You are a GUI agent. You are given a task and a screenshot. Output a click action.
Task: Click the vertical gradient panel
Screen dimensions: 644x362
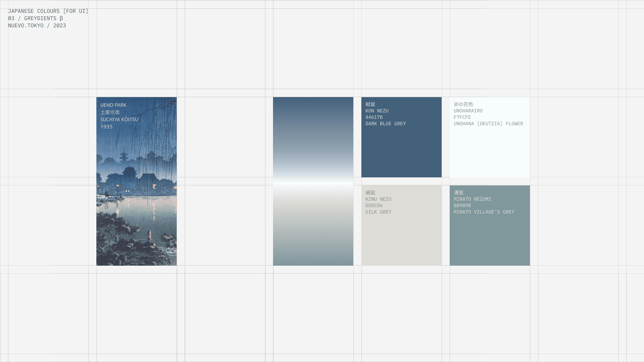click(x=313, y=181)
